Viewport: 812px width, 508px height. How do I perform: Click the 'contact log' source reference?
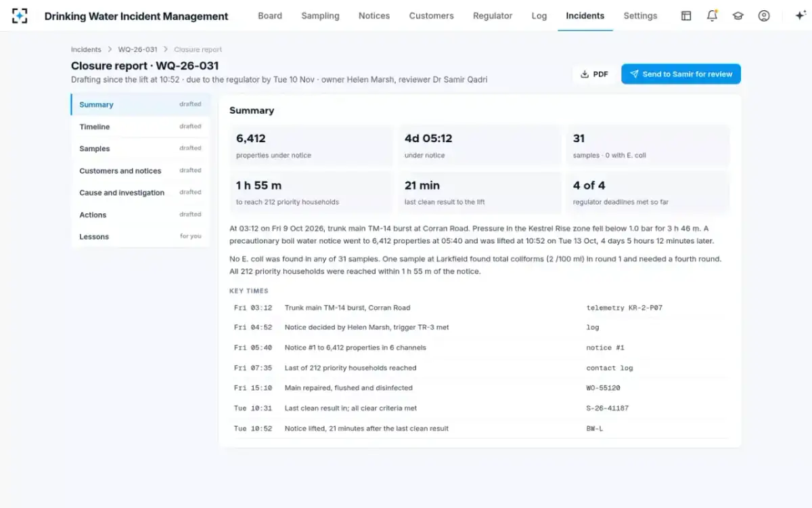click(609, 368)
